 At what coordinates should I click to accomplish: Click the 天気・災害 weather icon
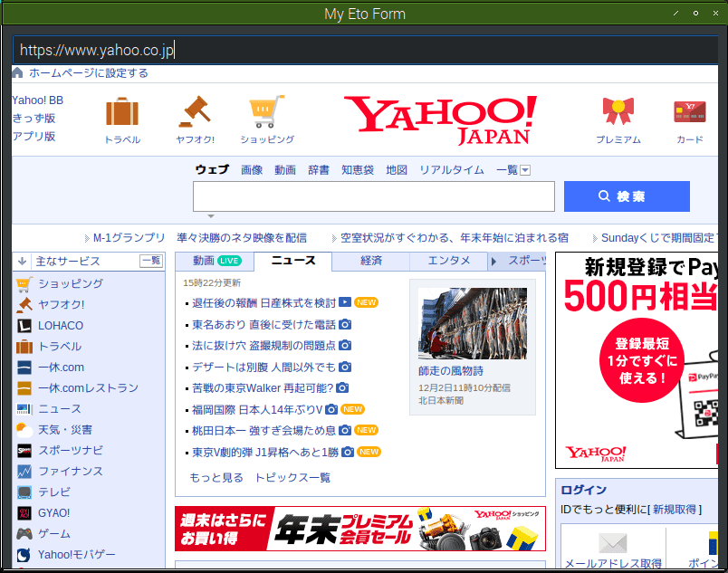(23, 429)
